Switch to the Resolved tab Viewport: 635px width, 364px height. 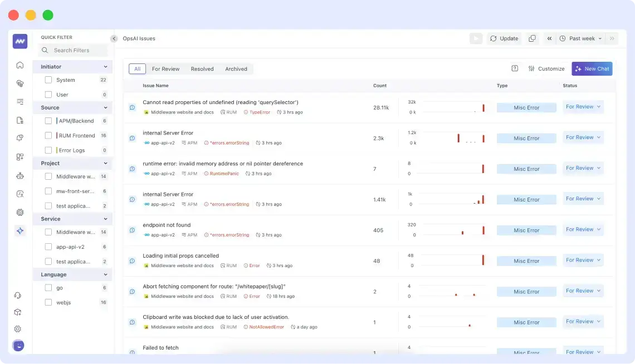pos(202,68)
